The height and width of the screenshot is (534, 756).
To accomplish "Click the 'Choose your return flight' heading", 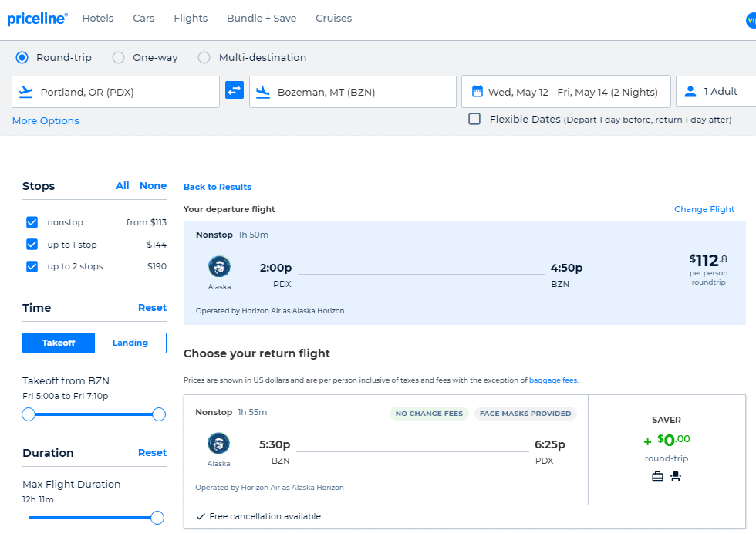I will coord(256,353).
